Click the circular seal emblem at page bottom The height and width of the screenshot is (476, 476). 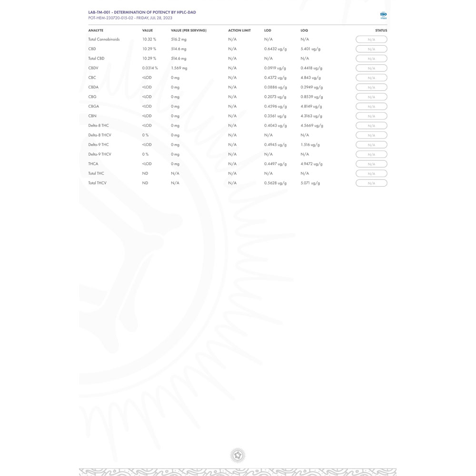coord(238,455)
